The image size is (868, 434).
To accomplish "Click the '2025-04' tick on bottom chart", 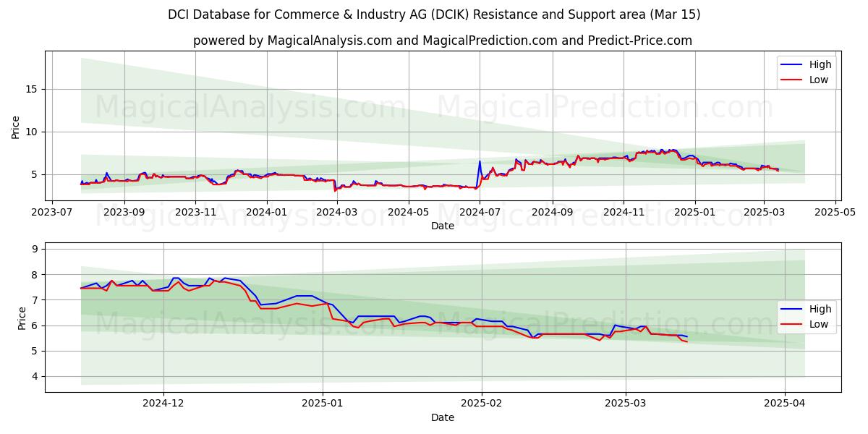I will point(785,404).
